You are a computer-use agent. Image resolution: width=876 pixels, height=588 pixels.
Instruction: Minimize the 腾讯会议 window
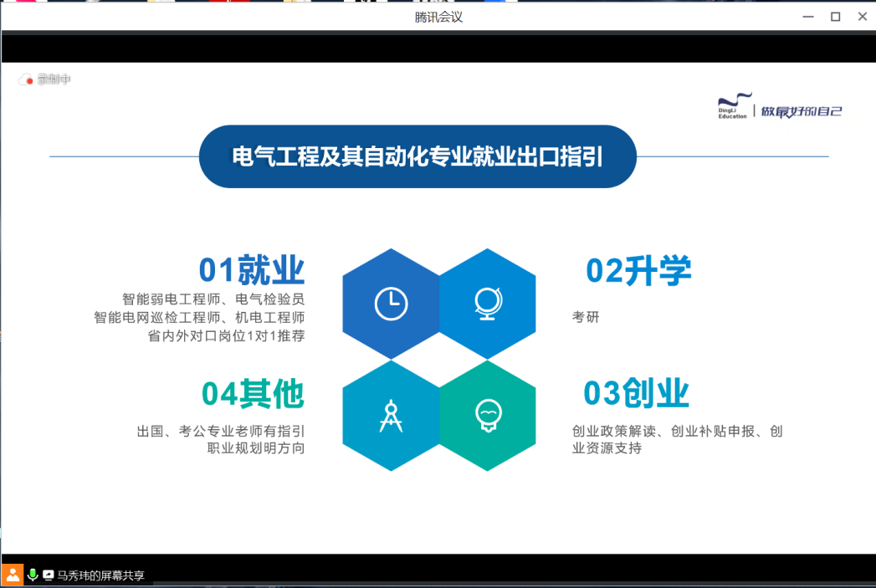[807, 17]
